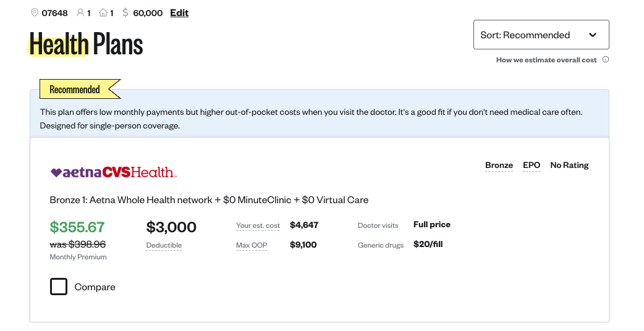Edit the zip and income details
Image resolution: width=644 pixels, height=331 pixels.
pyautogui.click(x=179, y=13)
